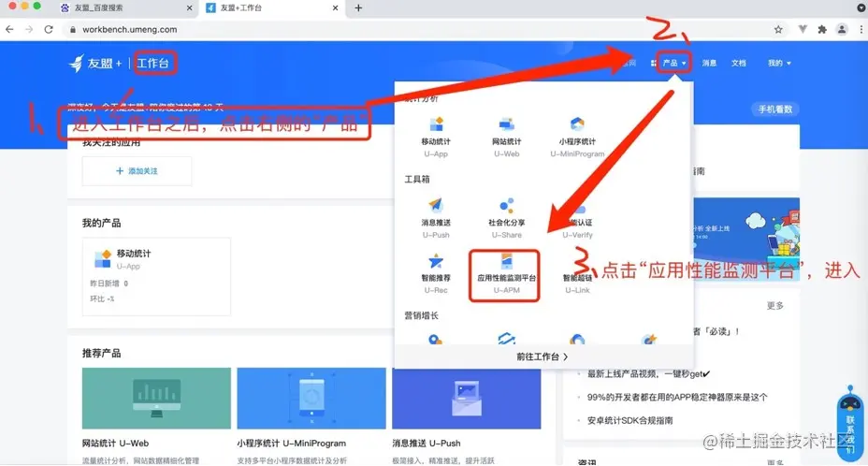Image resolution: width=868 pixels, height=466 pixels.
Task: Open 安卓统计SDK合规指南 link
Action: pos(630,420)
